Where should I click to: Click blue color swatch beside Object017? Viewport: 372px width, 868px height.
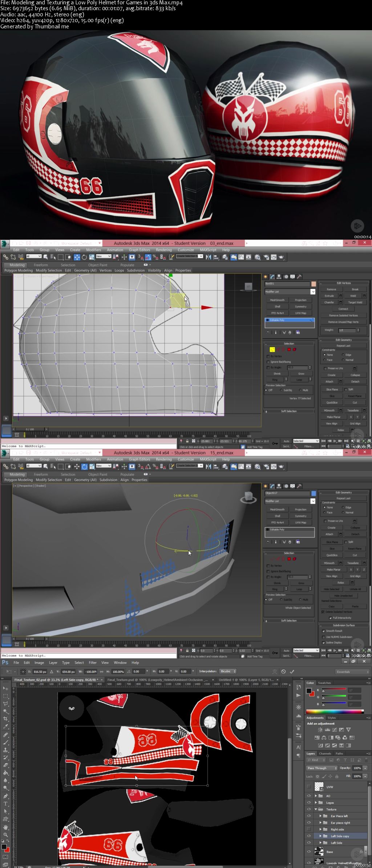[313, 493]
